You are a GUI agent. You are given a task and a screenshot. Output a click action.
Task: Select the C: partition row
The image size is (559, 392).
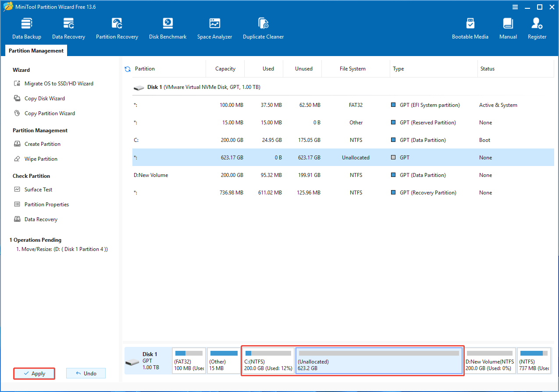pos(343,140)
